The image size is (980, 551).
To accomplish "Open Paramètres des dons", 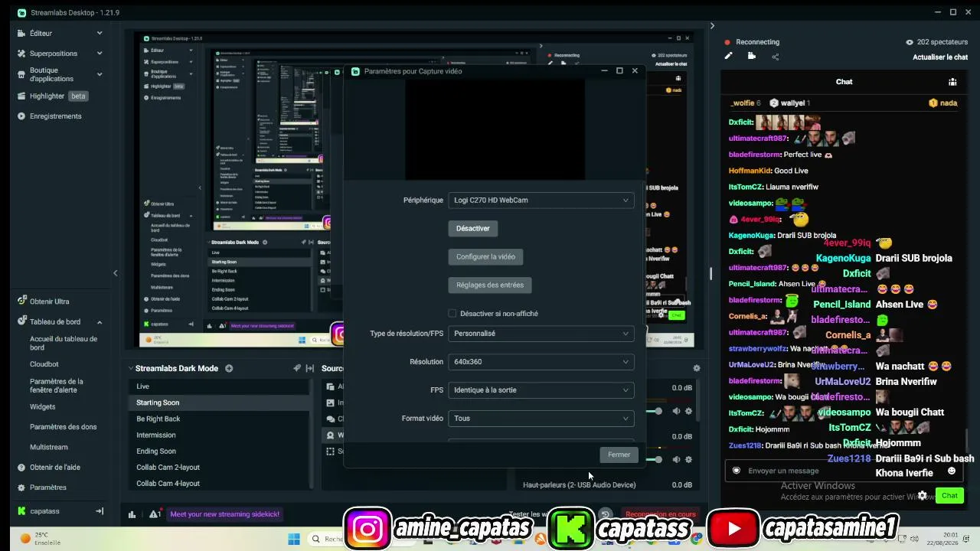I will click(x=64, y=427).
